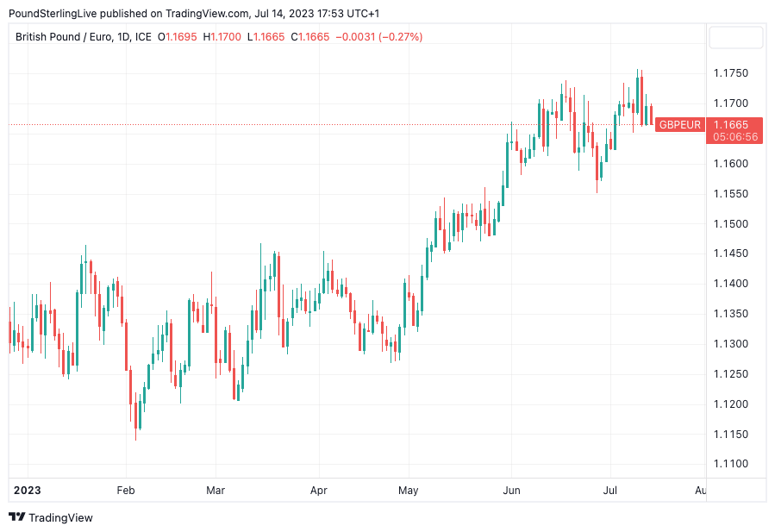Viewport: 775px width, 532px height.
Task: Click the price change −0.0031 (−0.27%) in legend
Action: point(378,37)
